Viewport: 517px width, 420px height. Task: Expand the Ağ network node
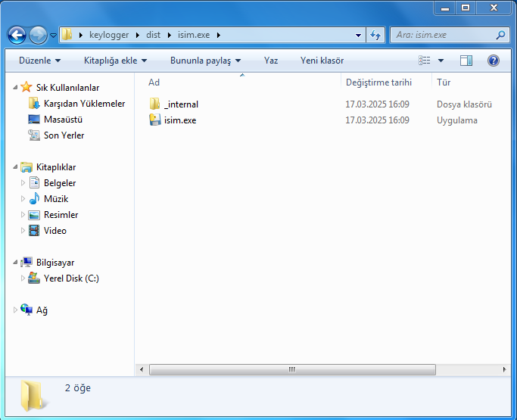point(15,310)
